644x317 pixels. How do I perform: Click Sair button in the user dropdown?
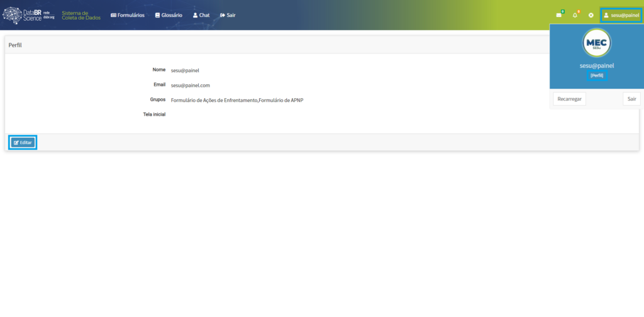click(631, 99)
